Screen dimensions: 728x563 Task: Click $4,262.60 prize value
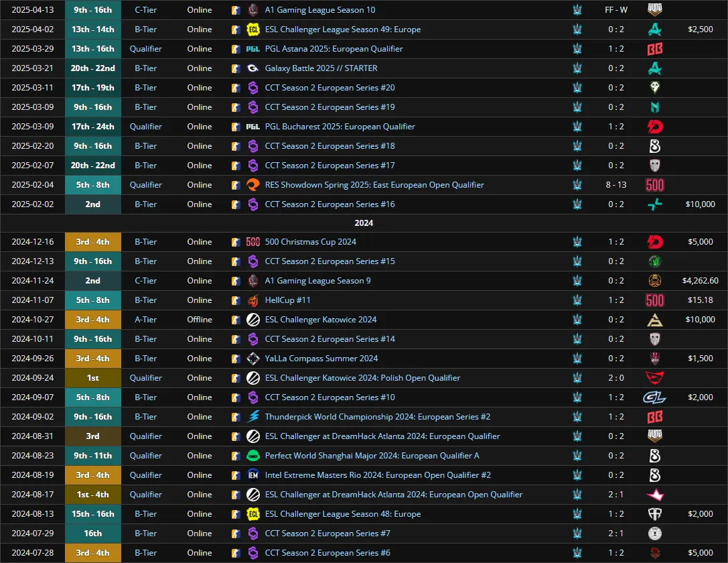pyautogui.click(x=700, y=281)
